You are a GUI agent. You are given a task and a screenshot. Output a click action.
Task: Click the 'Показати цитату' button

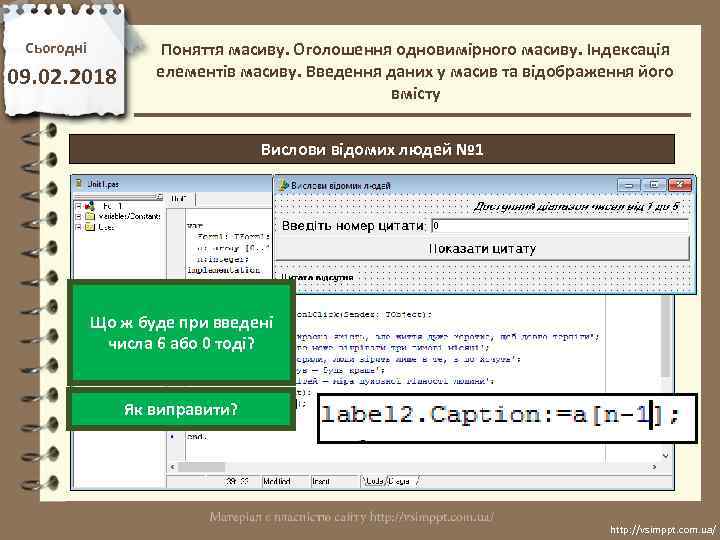482,248
